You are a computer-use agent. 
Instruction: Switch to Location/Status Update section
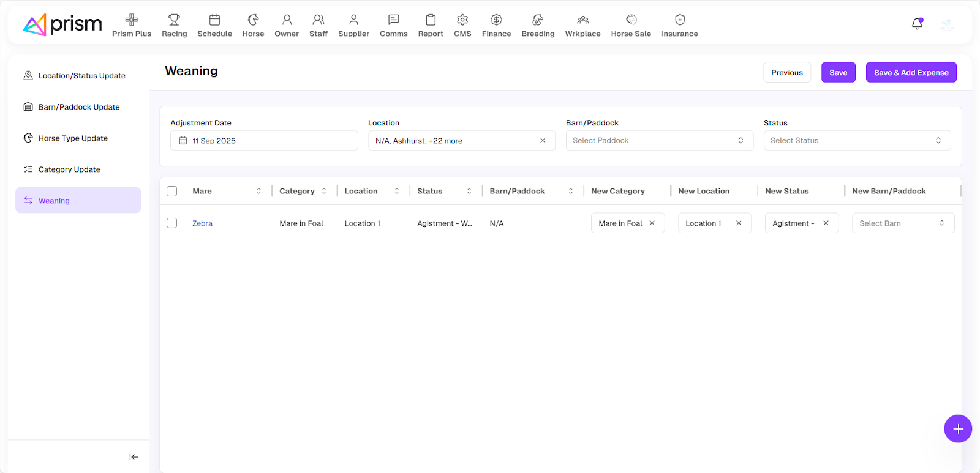[x=81, y=76]
